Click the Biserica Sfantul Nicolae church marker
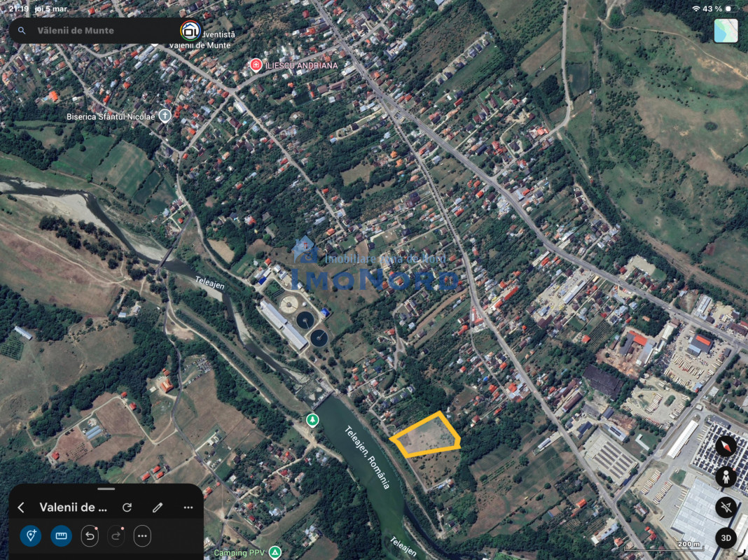Viewport: 748px width, 560px height. [x=165, y=115]
